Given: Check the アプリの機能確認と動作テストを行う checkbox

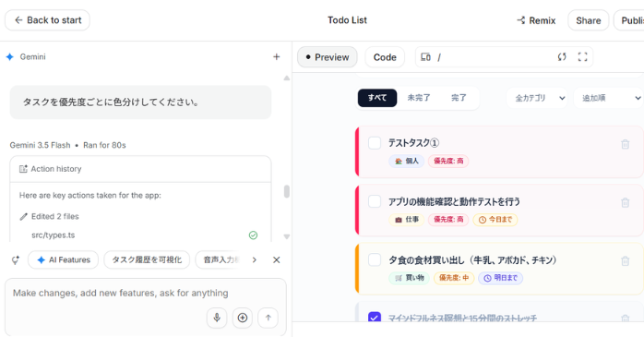Looking at the screenshot, I should pyautogui.click(x=375, y=201).
